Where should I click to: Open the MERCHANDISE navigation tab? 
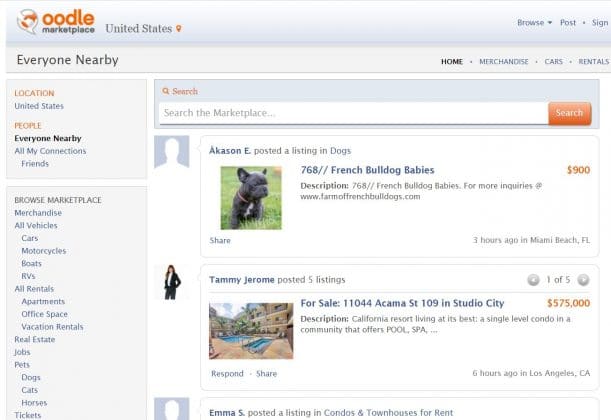503,62
